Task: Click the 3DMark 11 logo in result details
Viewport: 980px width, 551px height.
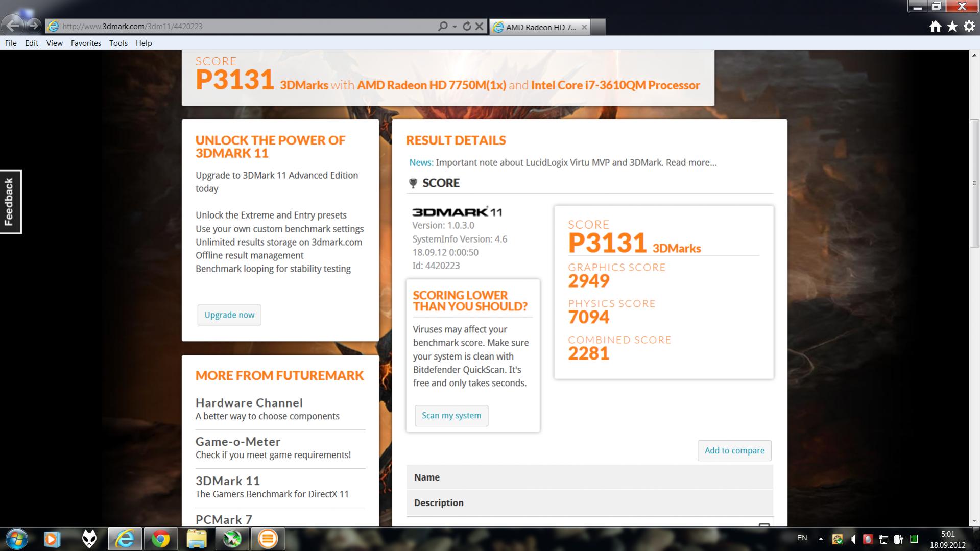Action: coord(457,211)
